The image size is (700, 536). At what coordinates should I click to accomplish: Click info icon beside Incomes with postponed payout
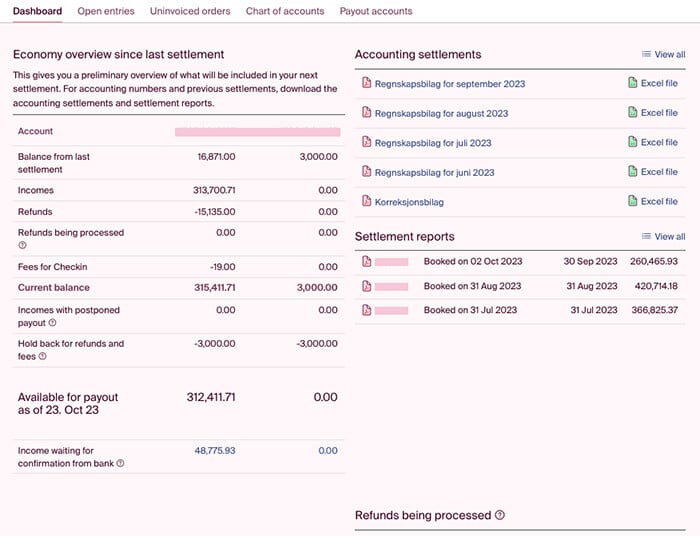[x=52, y=323]
